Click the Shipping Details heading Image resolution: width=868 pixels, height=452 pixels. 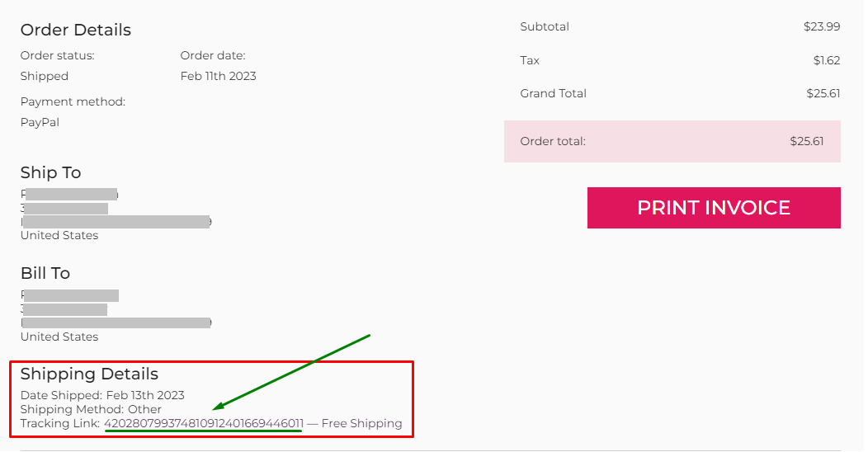pos(89,374)
